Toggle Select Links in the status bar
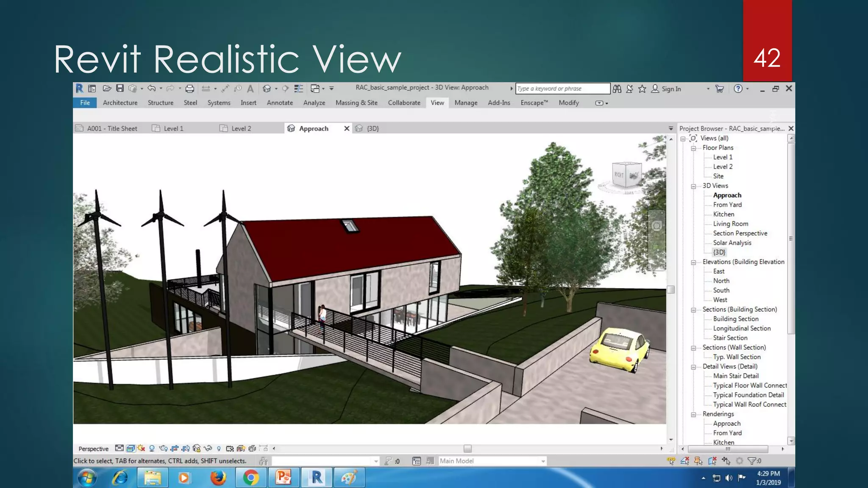Screen dimensions: 868x488 [671, 461]
